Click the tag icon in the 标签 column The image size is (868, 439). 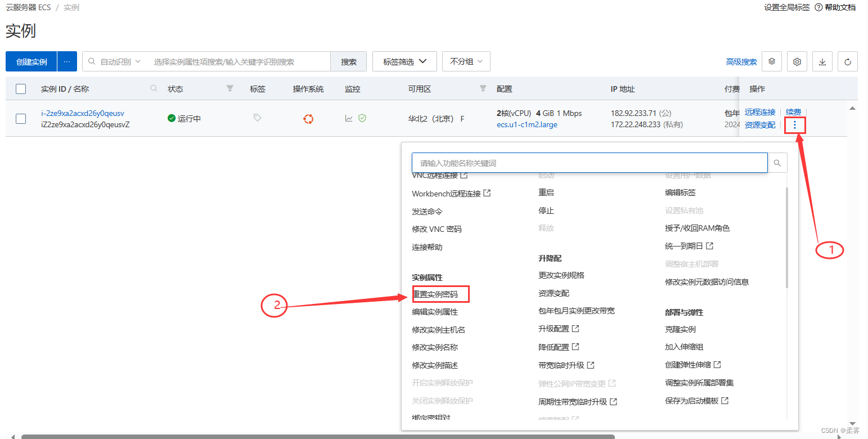[257, 118]
